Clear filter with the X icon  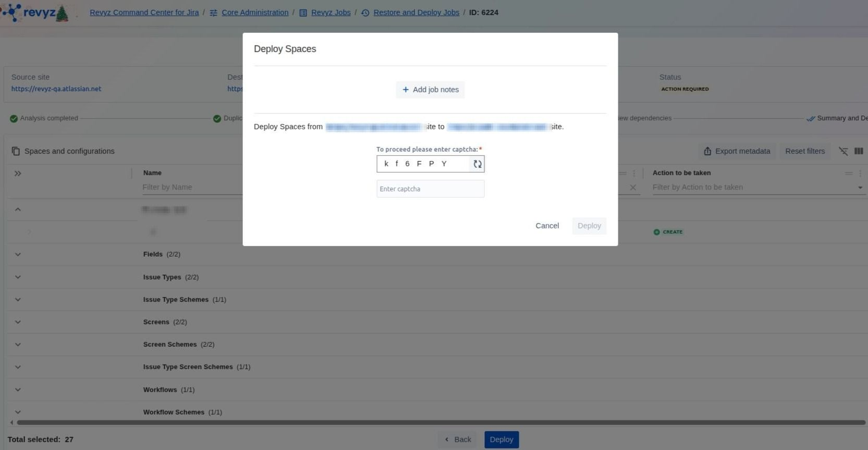(x=632, y=187)
